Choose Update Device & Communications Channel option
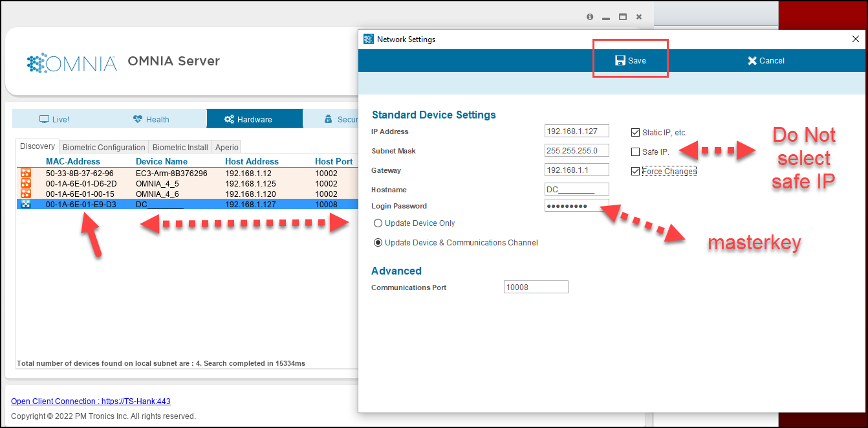 point(378,243)
